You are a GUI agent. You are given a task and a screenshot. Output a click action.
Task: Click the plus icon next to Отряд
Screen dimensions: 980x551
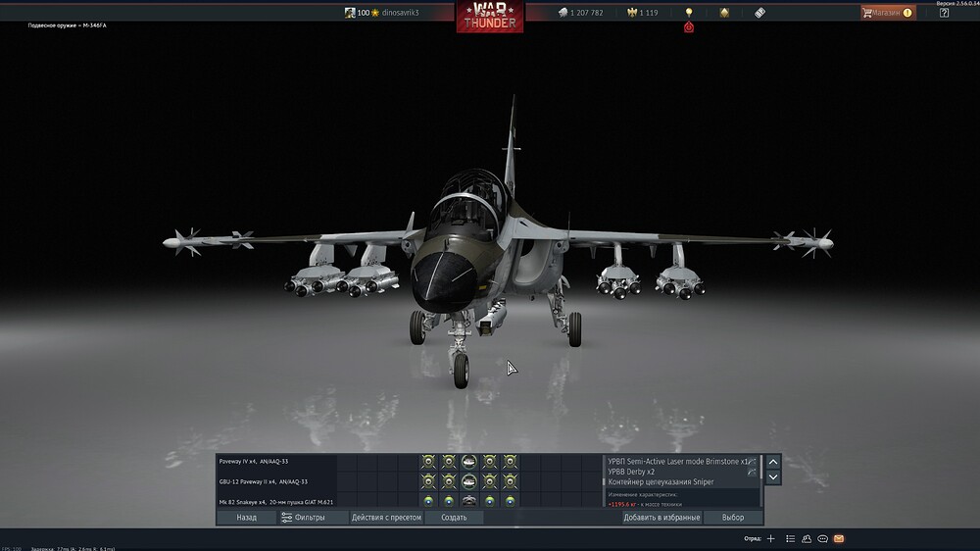tap(770, 538)
